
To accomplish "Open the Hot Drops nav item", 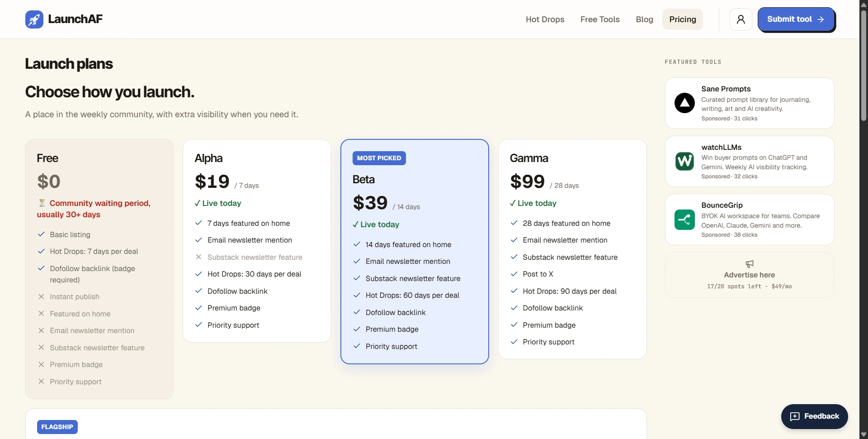I will 545,19.
